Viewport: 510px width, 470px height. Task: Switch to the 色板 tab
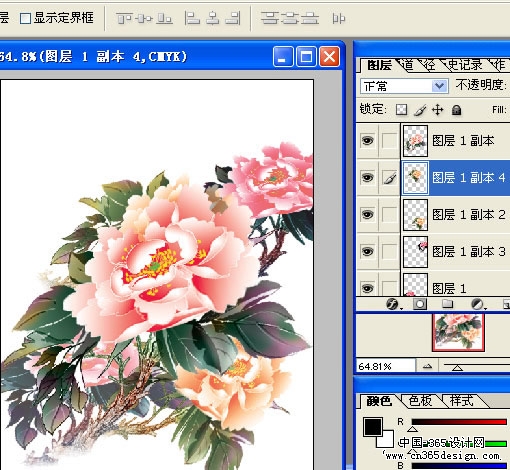pyautogui.click(x=420, y=401)
